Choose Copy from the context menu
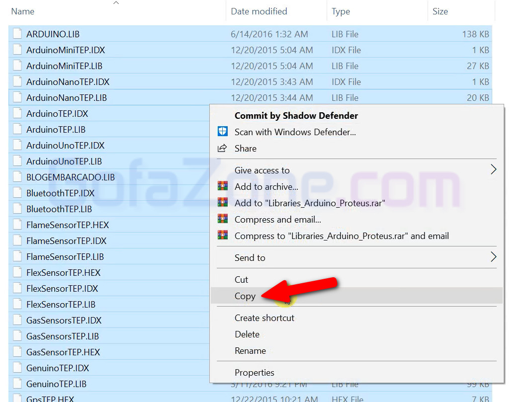Image resolution: width=532 pixels, height=402 pixels. click(x=245, y=296)
